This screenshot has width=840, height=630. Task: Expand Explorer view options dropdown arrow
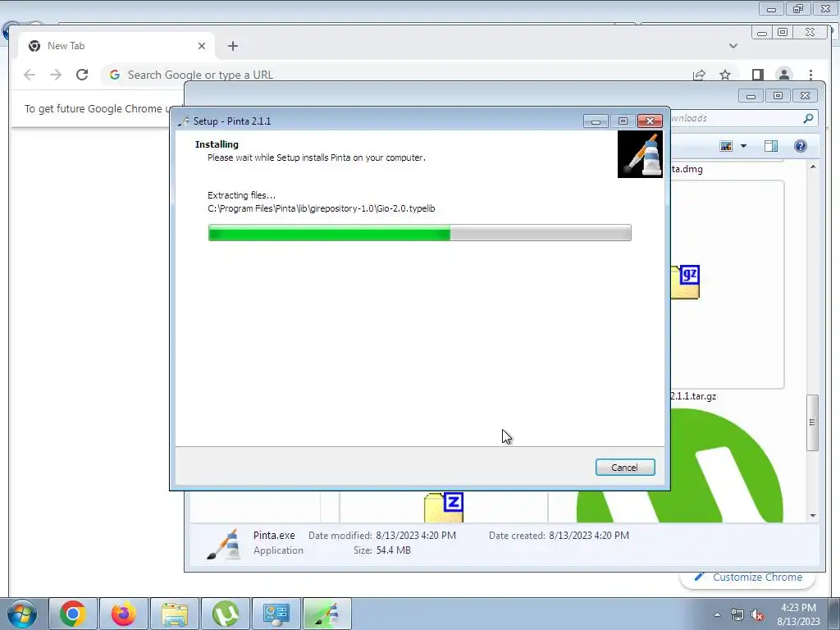pos(743,146)
